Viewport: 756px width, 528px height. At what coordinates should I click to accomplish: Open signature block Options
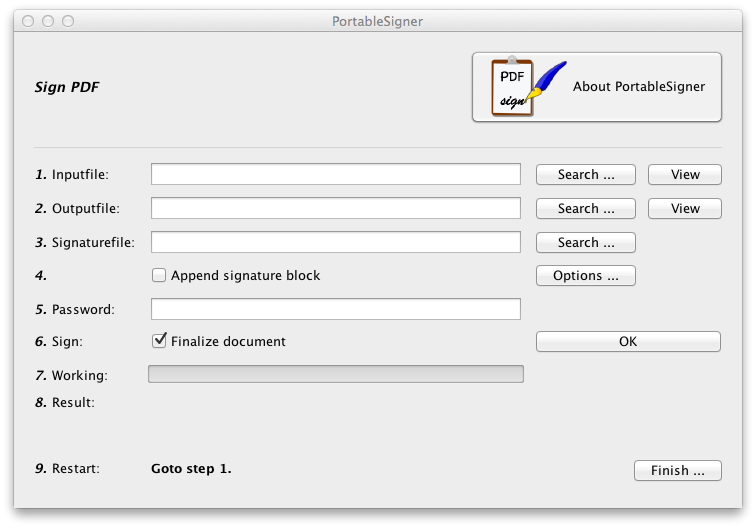pyautogui.click(x=586, y=275)
